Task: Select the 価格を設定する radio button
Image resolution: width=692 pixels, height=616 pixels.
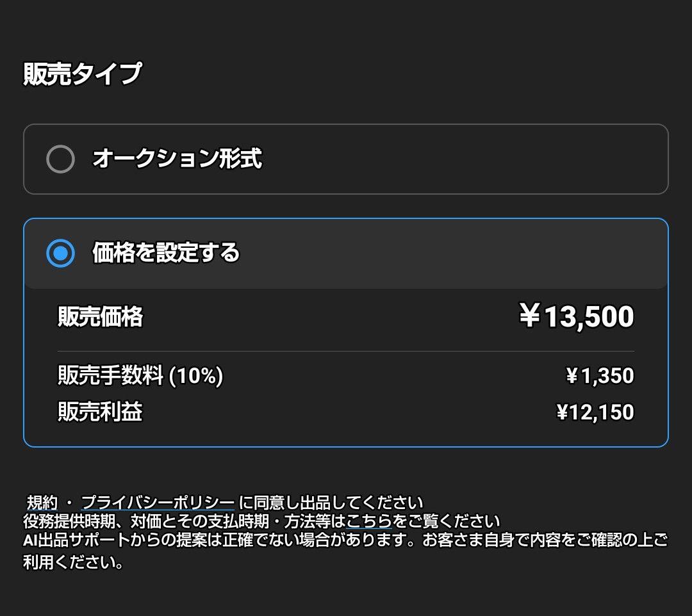Action: pos(60,254)
